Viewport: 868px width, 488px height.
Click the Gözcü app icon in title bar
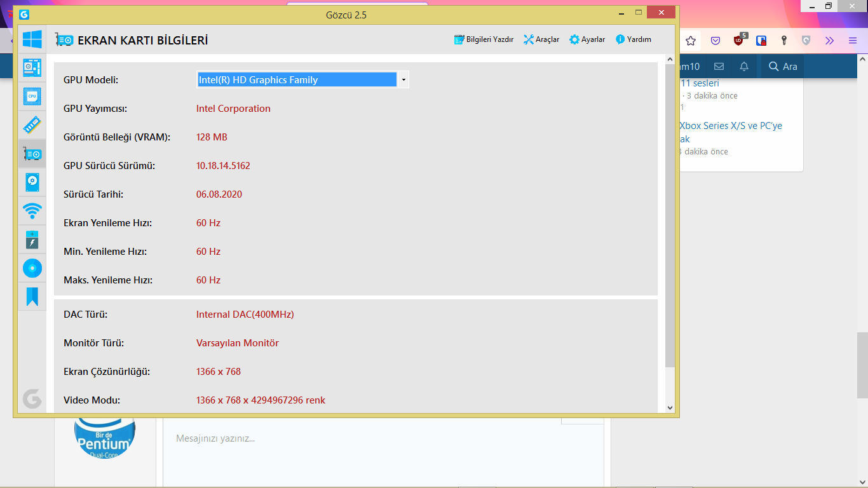(x=24, y=14)
